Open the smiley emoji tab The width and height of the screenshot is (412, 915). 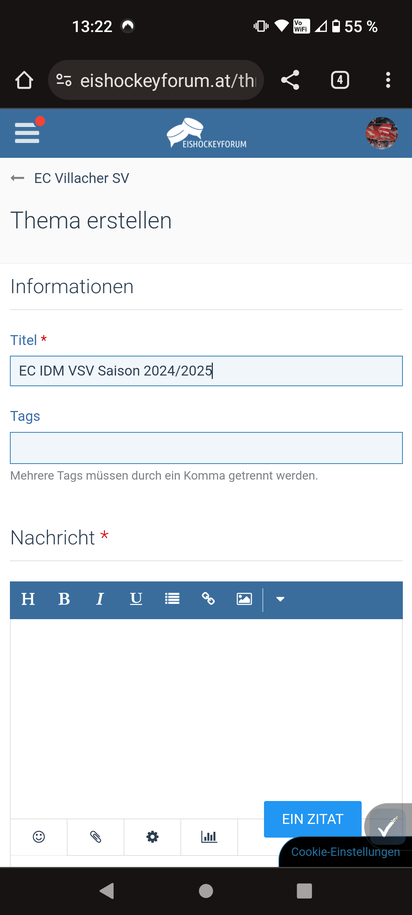[39, 837]
